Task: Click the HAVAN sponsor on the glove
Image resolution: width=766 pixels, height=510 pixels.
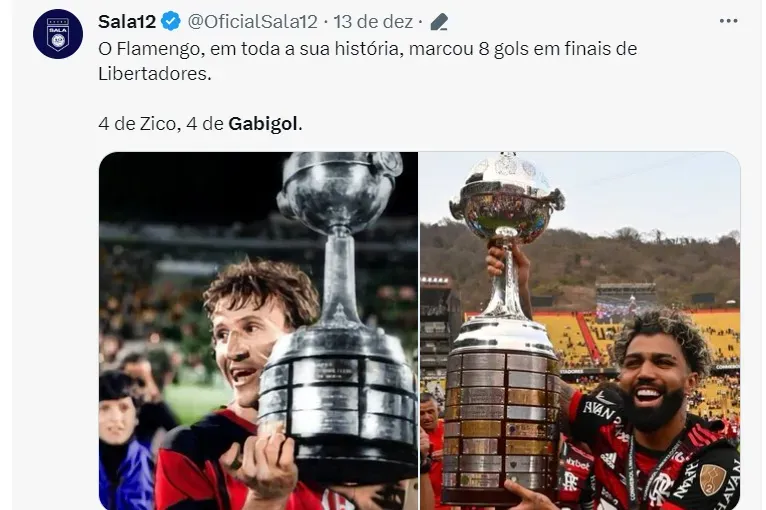Action: coord(598,410)
